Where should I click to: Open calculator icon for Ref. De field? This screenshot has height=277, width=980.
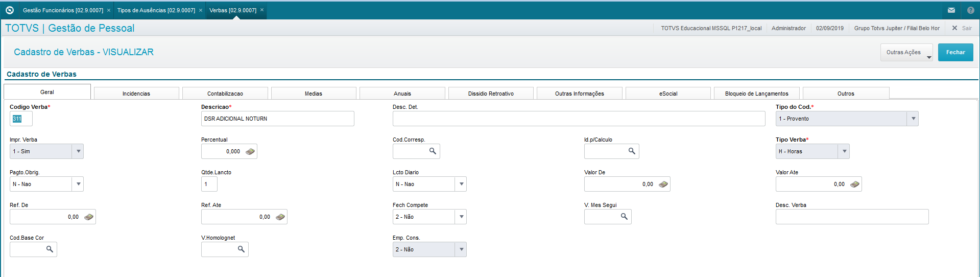click(x=89, y=217)
